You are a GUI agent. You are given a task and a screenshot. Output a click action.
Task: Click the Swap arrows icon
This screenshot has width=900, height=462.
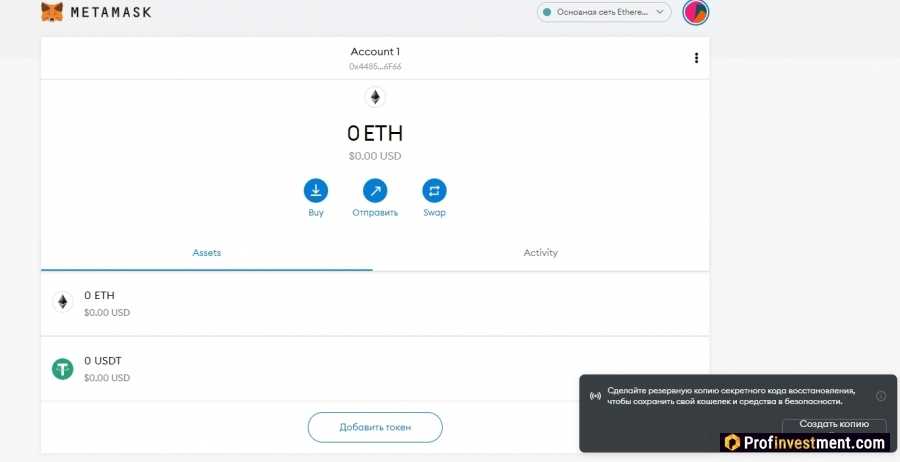coord(435,191)
